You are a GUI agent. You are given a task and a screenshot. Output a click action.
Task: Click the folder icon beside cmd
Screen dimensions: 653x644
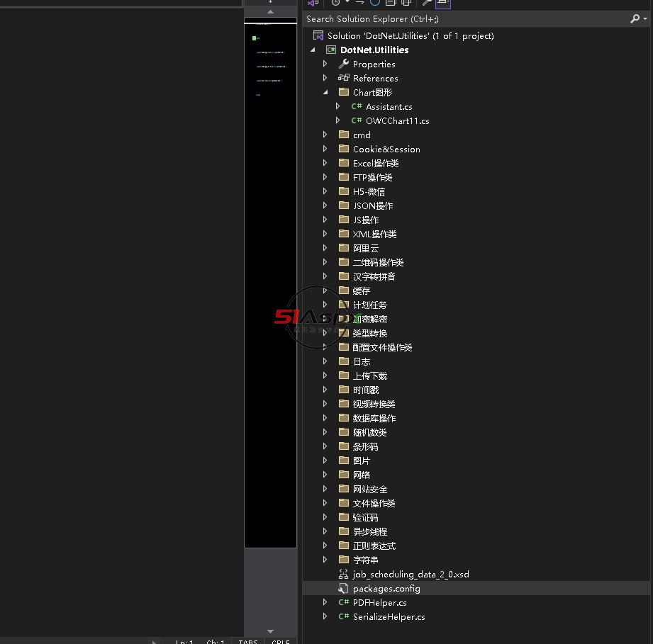click(x=344, y=135)
